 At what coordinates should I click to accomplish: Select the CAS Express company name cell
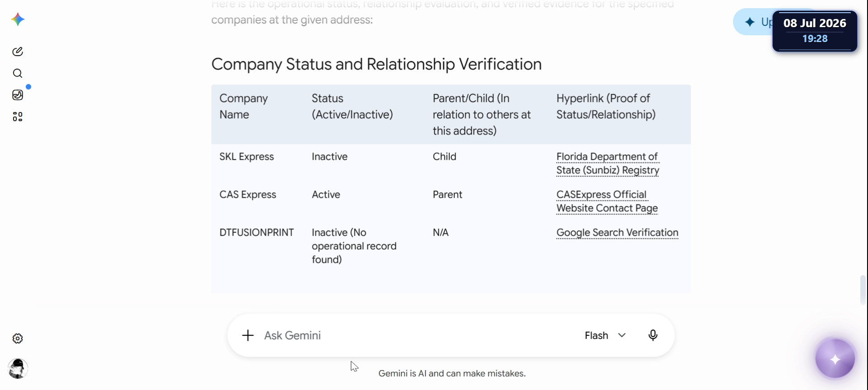248,195
